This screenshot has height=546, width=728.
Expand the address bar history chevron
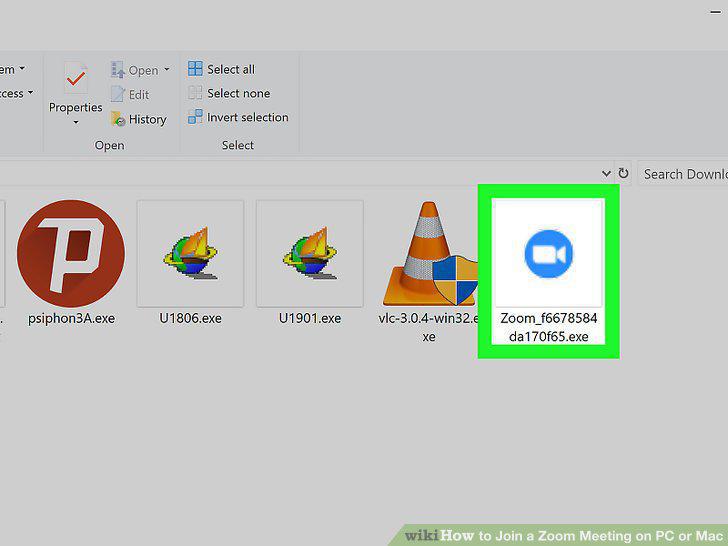pos(606,174)
